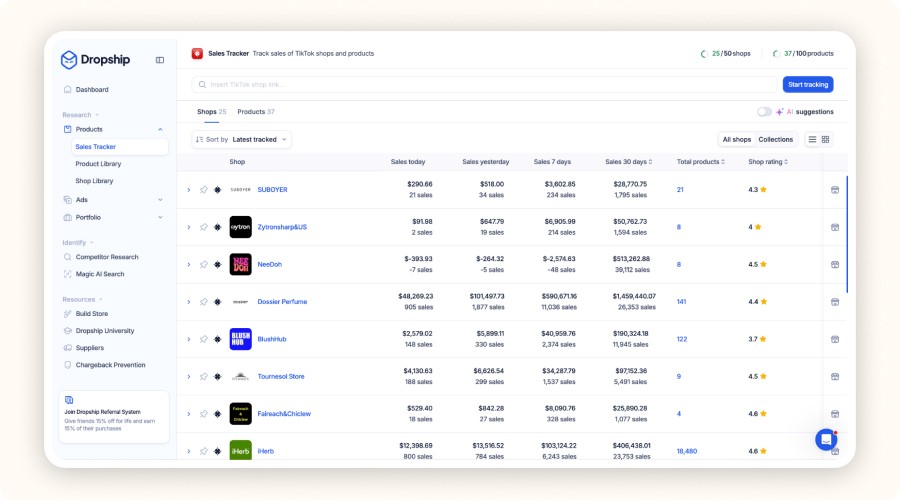
Task: Focus the TikTok shop link input
Action: tap(484, 84)
